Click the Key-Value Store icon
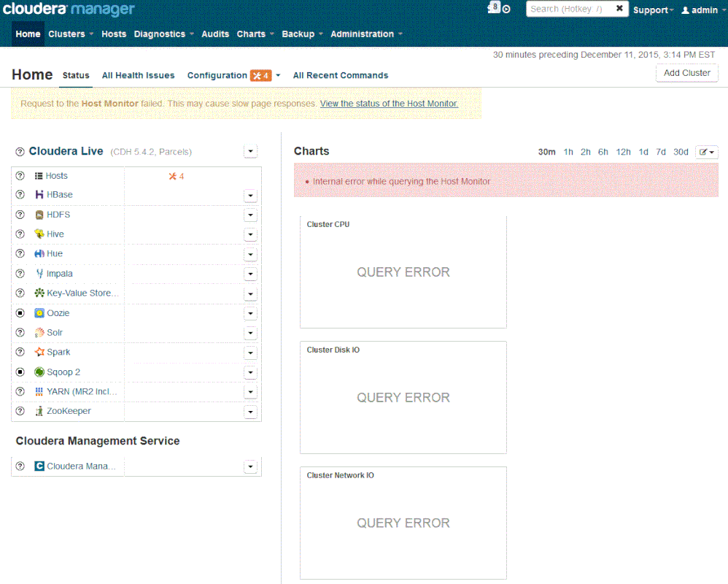Image resolution: width=728 pixels, height=584 pixels. 39,293
